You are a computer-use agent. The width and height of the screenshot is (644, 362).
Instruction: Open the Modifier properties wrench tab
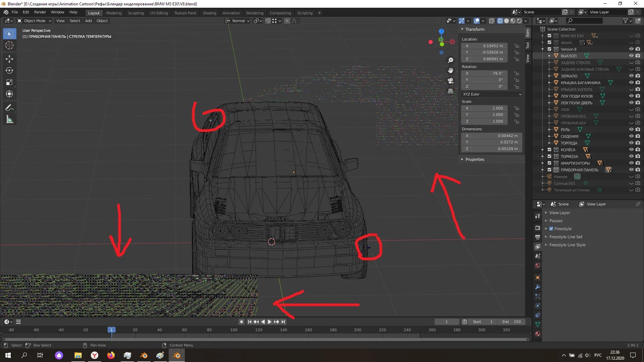[538, 287]
